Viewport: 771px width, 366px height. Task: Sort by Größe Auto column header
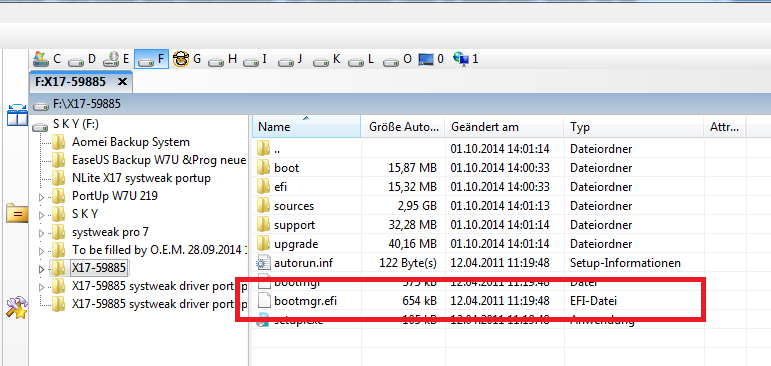coord(403,126)
